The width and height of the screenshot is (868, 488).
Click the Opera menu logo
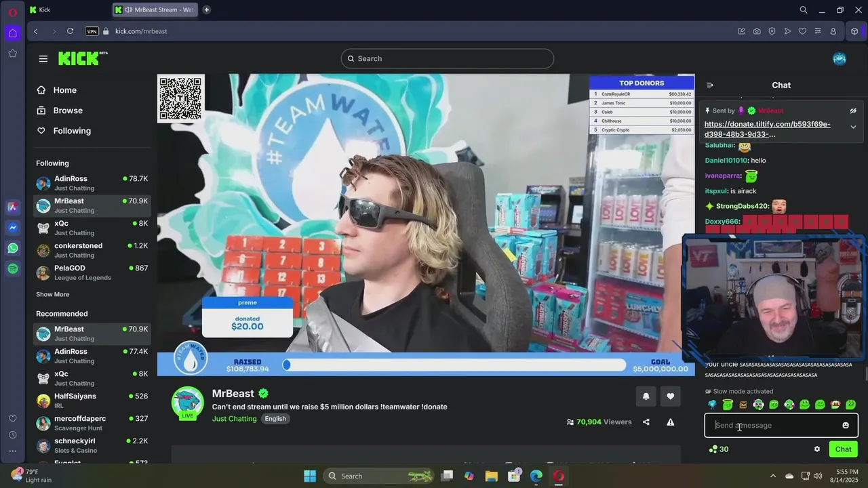click(x=13, y=12)
